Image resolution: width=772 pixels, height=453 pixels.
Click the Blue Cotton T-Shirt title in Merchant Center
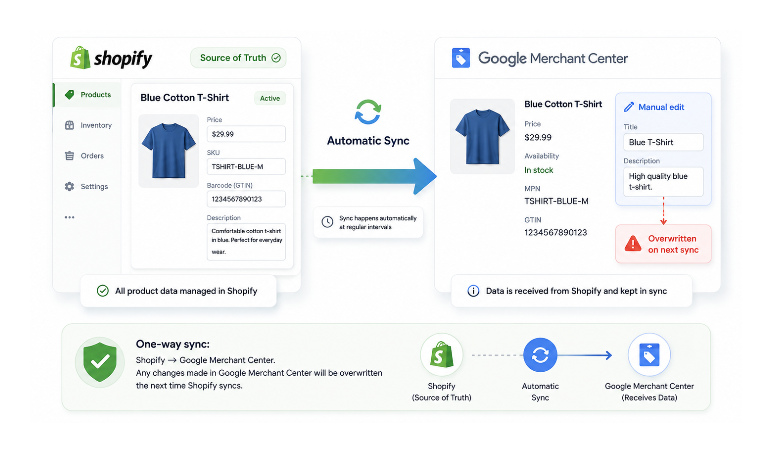(563, 104)
